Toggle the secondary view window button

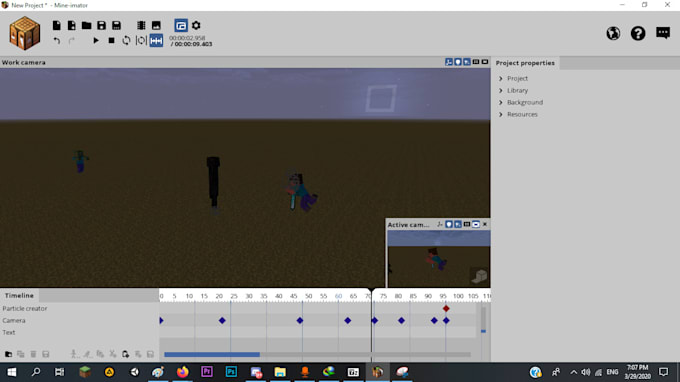click(181, 26)
